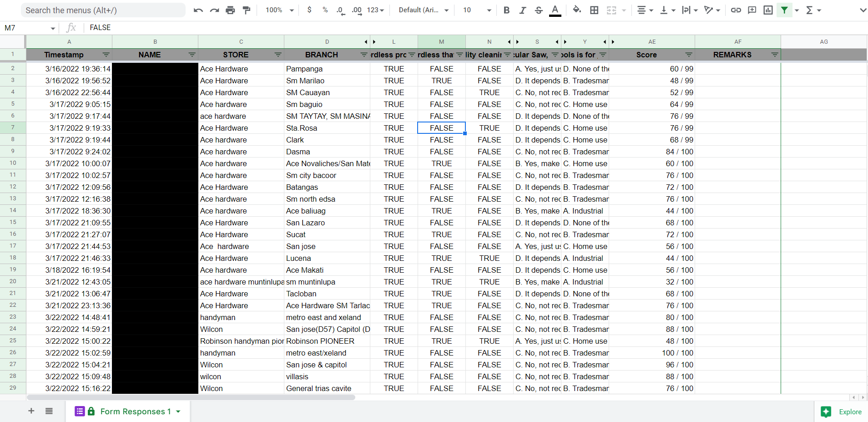The height and width of the screenshot is (422, 868).
Task: Click the Search the menus field
Action: 103,10
